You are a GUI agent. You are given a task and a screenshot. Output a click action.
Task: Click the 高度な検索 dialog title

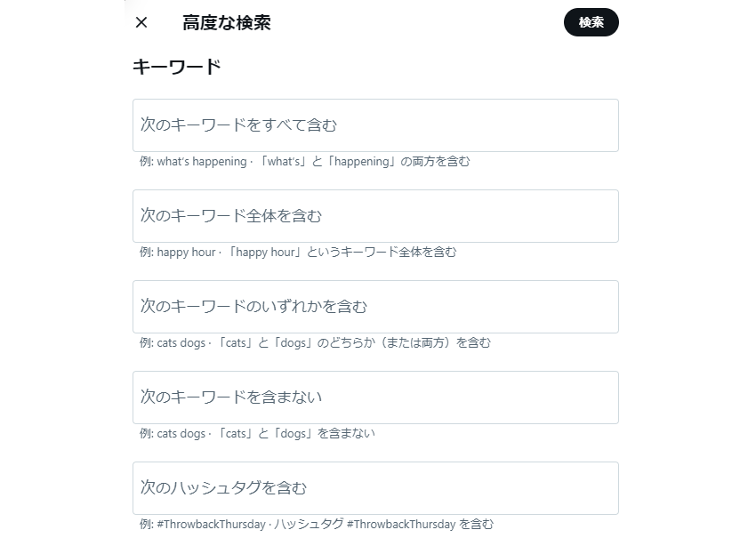(x=226, y=22)
